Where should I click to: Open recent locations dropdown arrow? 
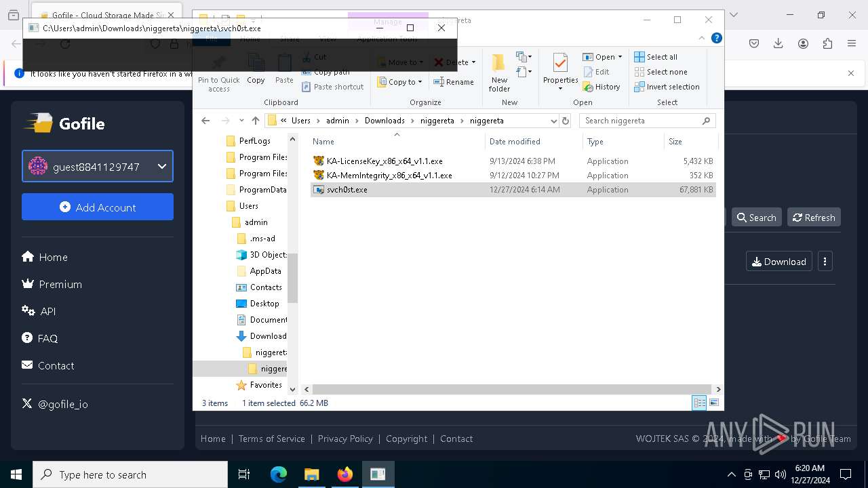(x=241, y=121)
